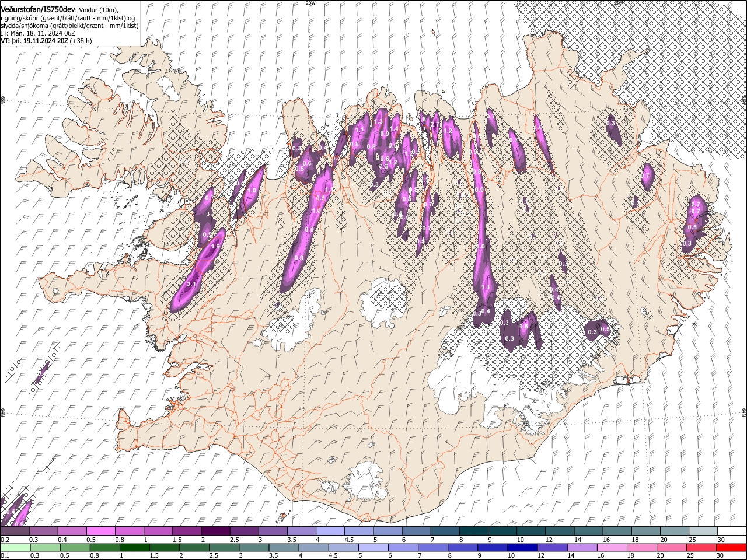Click the 20W longitude label on the top edge
747x560 pixels.
coord(310,3)
